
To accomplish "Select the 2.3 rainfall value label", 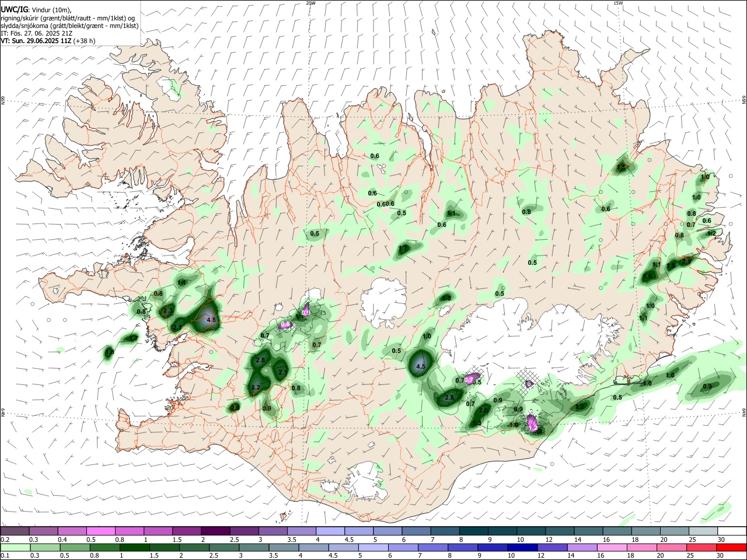I will pyautogui.click(x=168, y=311).
